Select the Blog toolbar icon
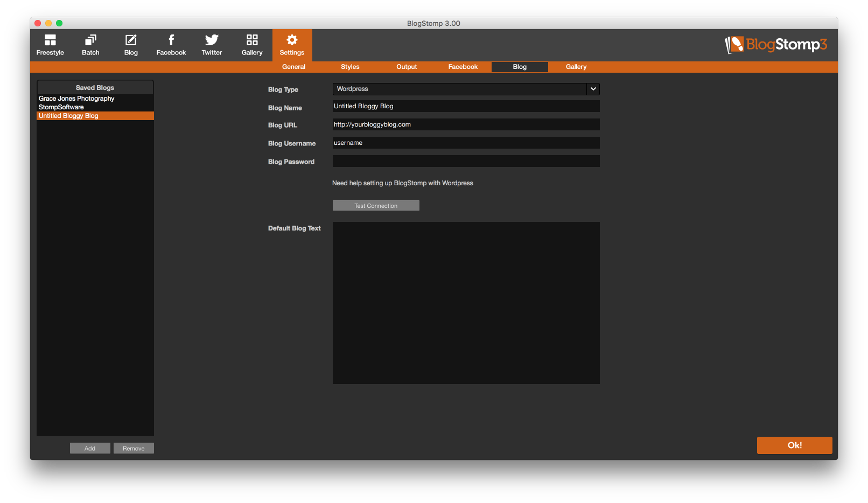 point(131,45)
